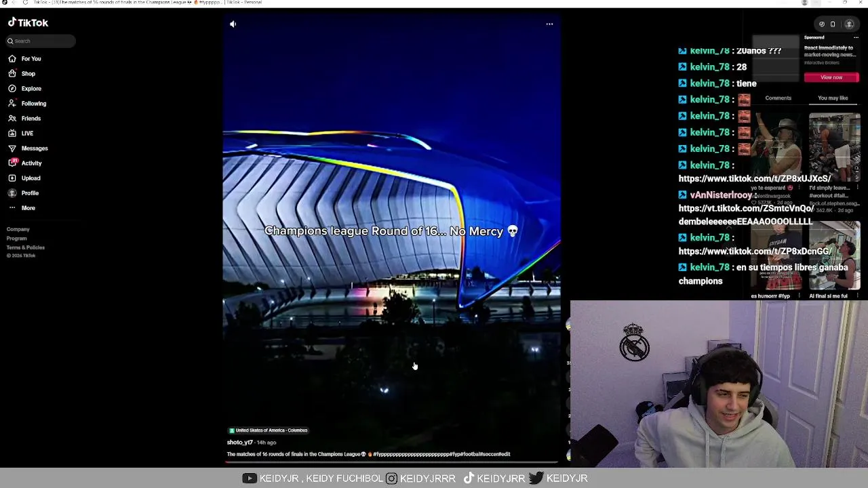Focus the TikTok search field
The height and width of the screenshot is (488, 868).
(x=41, y=41)
